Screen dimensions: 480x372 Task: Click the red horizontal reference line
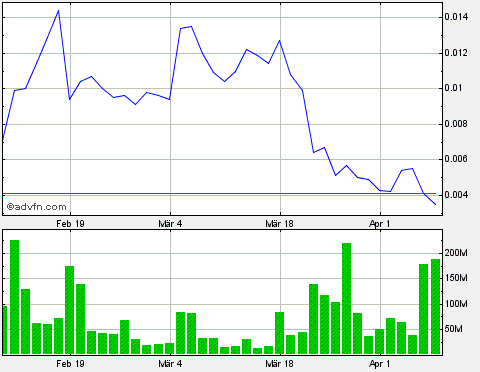click(x=219, y=193)
